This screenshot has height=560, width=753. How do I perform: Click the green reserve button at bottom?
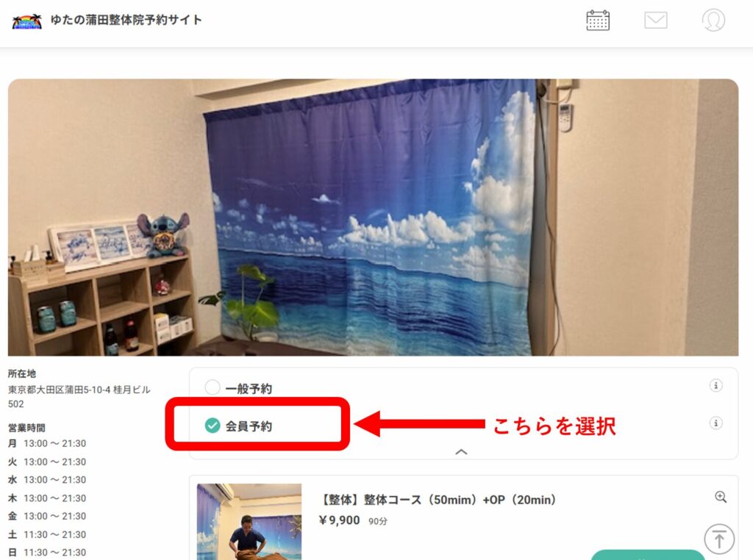(647, 555)
